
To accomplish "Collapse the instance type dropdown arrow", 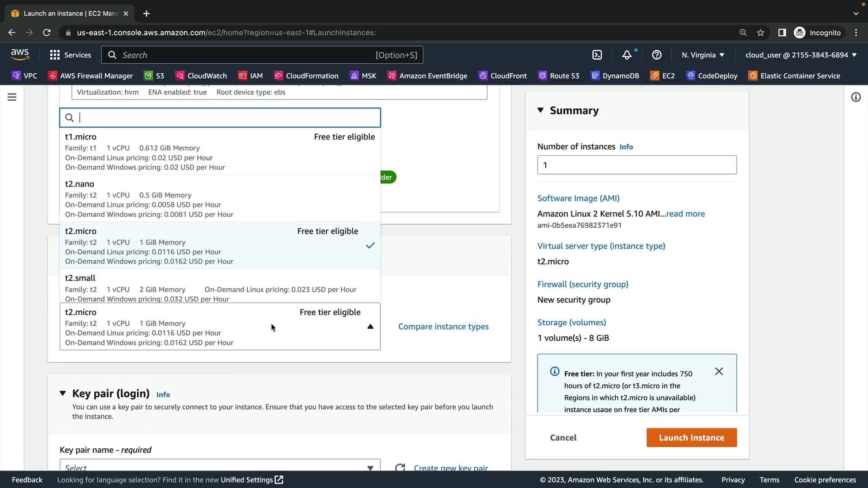I will [370, 327].
